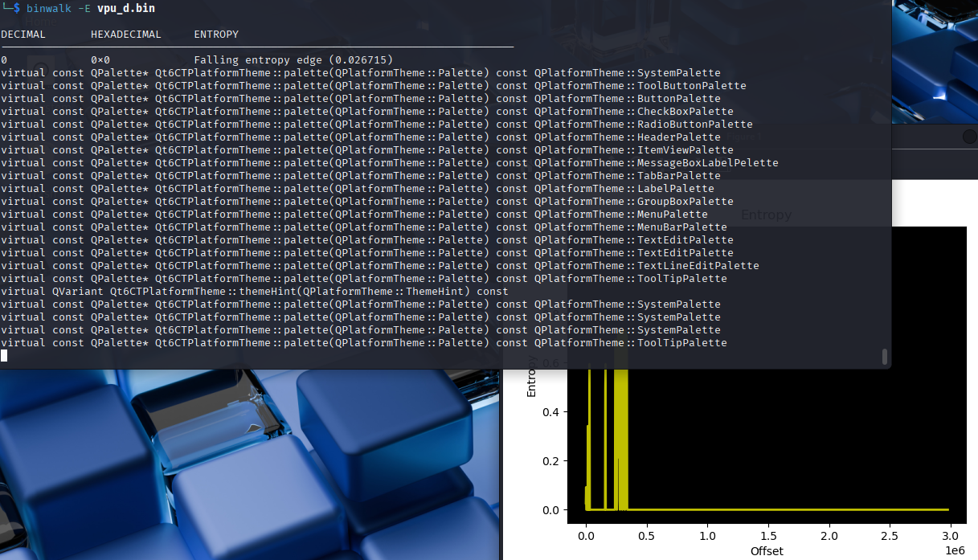Click the DECIMAL column header
This screenshot has width=978, height=560.
[23, 35]
